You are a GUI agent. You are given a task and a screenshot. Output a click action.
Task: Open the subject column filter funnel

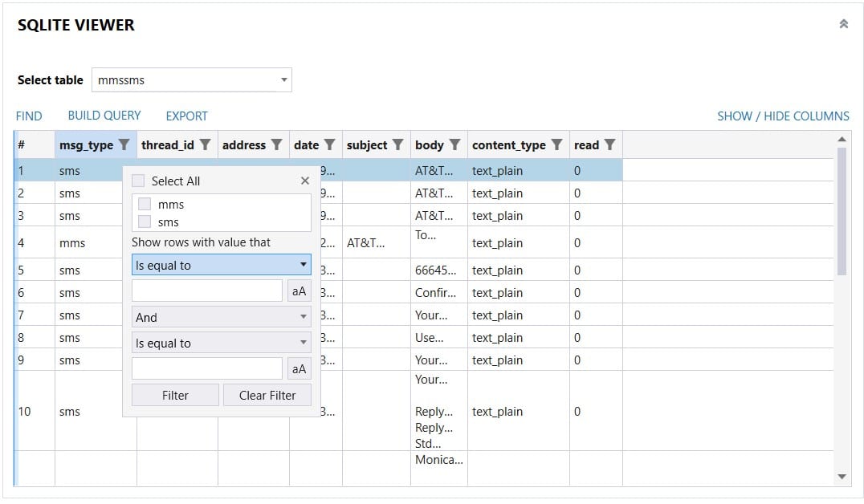point(397,144)
